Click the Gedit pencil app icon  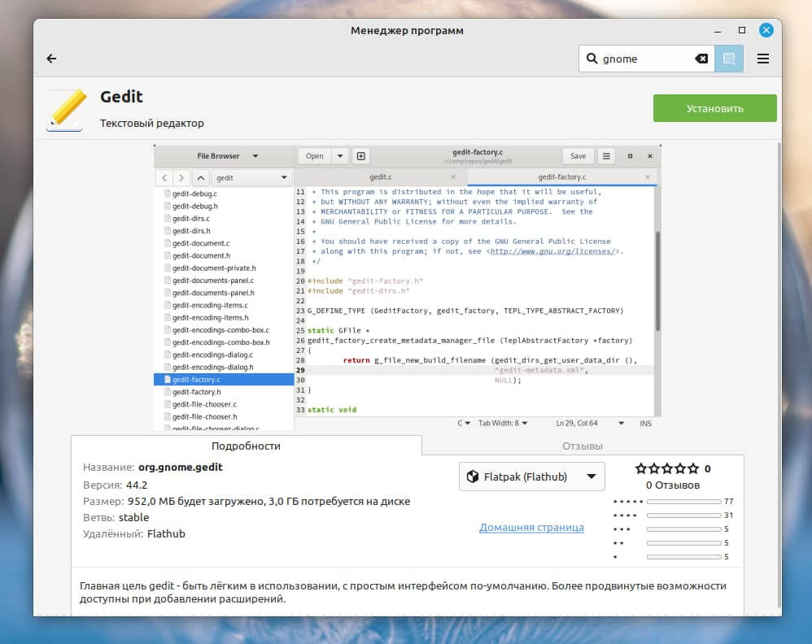(x=66, y=110)
